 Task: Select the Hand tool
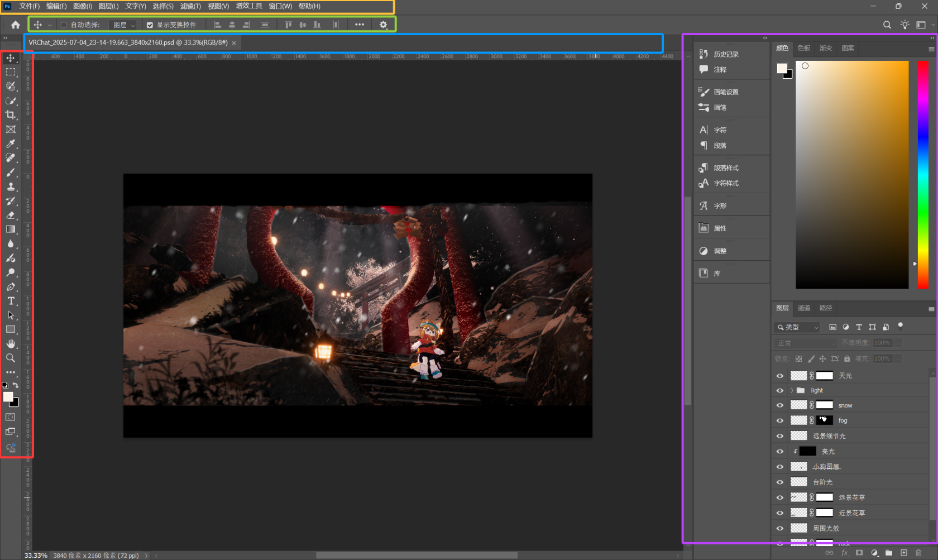click(x=11, y=344)
